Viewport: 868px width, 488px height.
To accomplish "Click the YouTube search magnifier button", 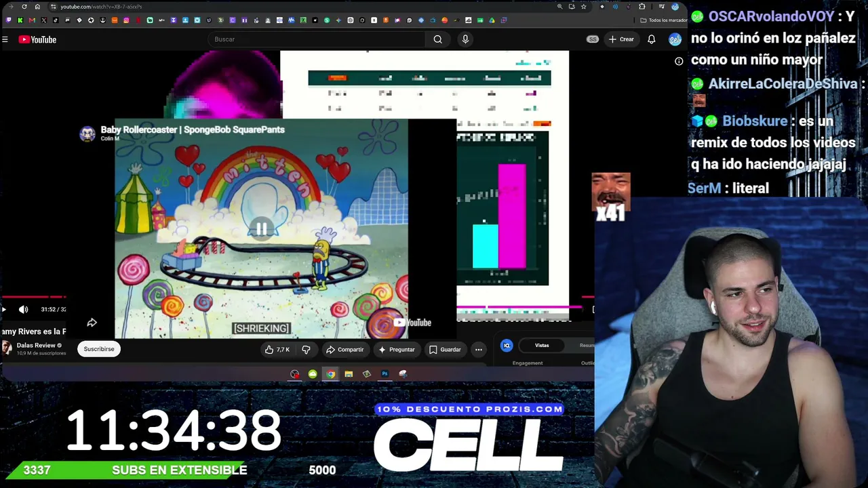I will [x=438, y=39].
